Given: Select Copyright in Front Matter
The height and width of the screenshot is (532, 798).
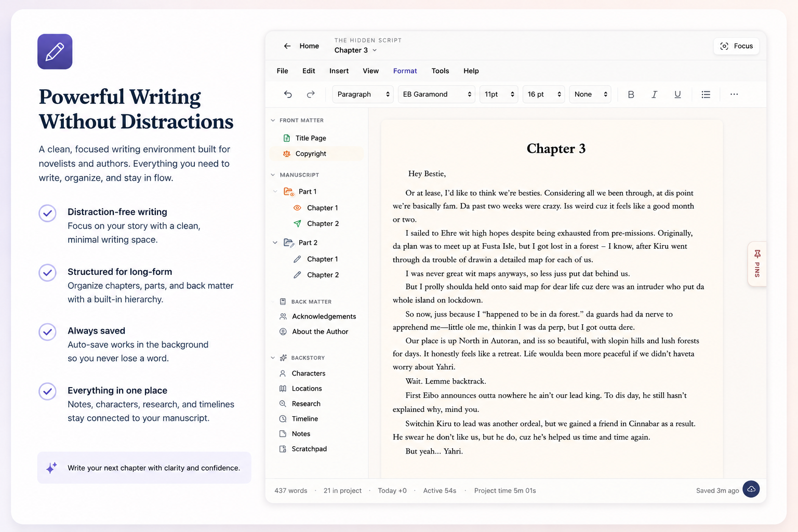Looking at the screenshot, I should point(316,154).
